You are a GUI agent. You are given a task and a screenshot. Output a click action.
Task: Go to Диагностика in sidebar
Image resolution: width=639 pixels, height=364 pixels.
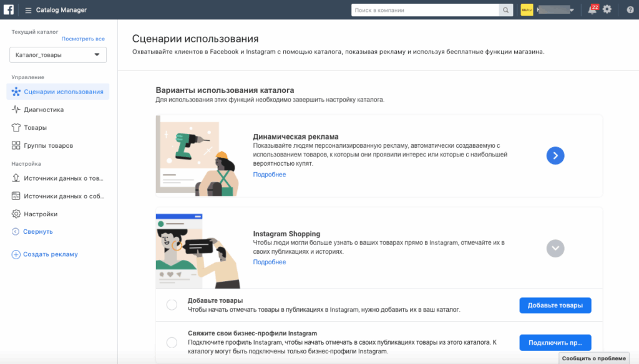pos(44,110)
